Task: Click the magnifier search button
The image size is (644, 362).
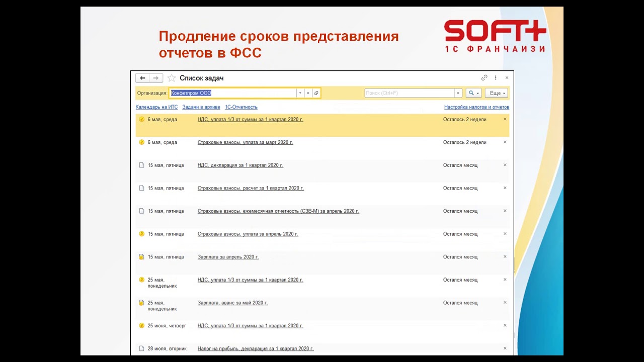Action: click(x=473, y=93)
